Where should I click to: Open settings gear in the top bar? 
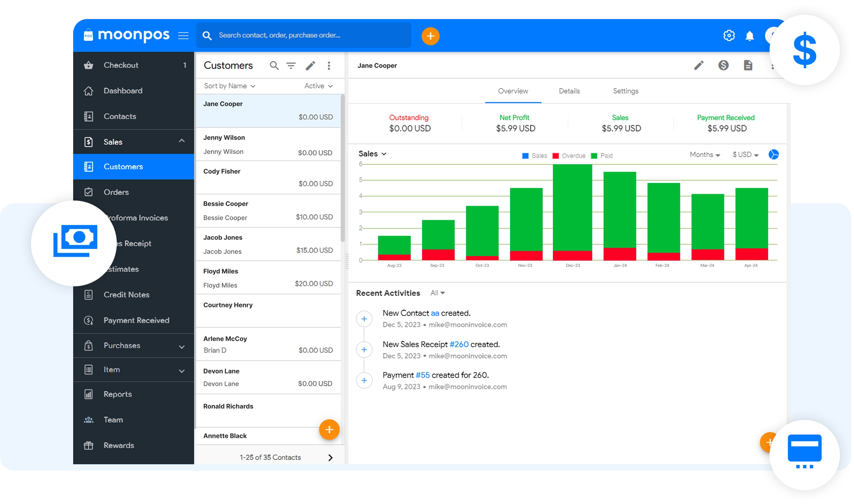coord(729,36)
